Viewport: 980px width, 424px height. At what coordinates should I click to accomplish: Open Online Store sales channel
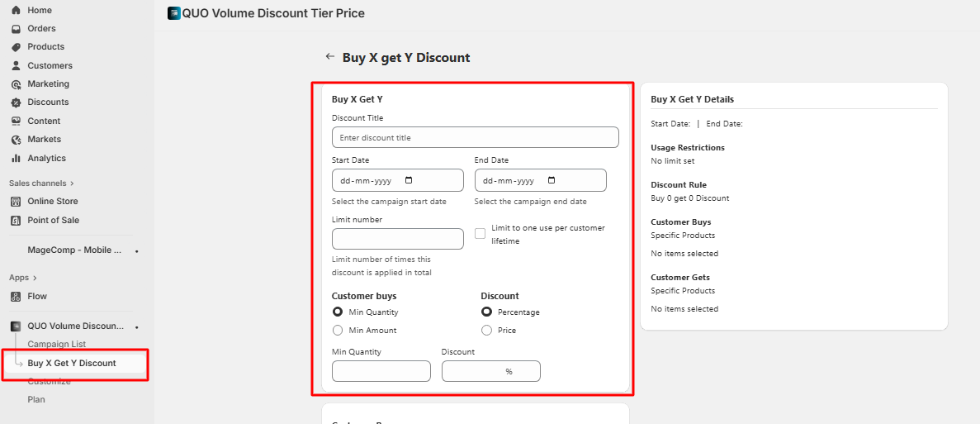pyautogui.click(x=52, y=202)
